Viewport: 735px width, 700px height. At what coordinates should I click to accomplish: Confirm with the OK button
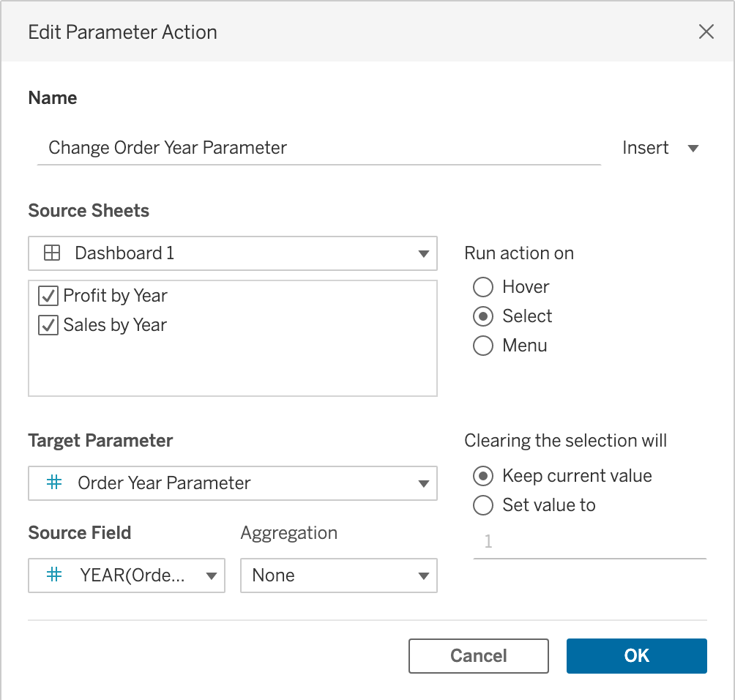click(x=636, y=656)
